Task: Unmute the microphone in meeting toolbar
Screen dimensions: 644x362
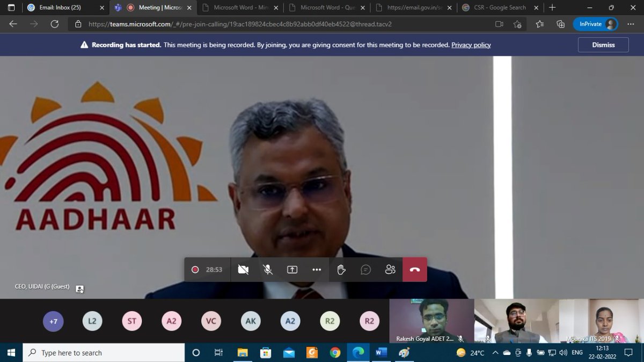Action: [x=268, y=270]
